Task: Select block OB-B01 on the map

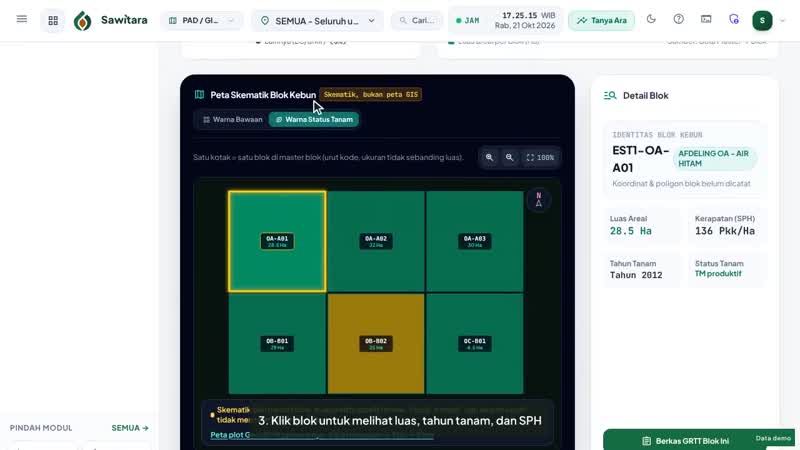Action: pos(277,343)
